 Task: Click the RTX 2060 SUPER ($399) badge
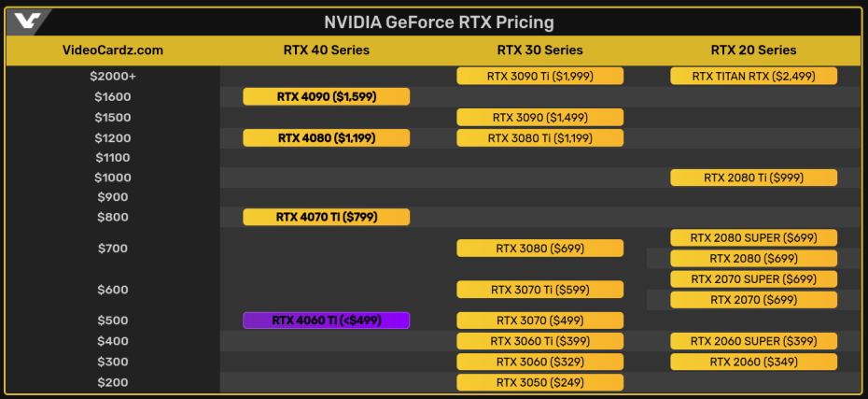coord(753,341)
